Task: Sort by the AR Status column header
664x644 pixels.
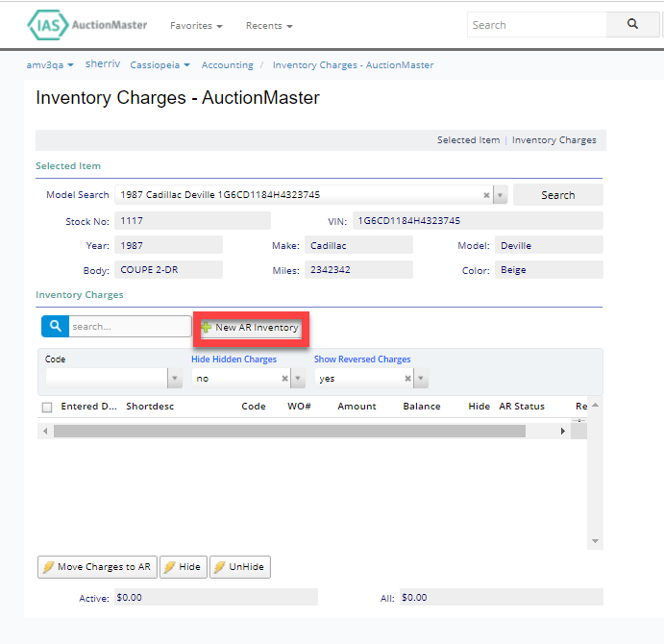Action: coord(522,407)
